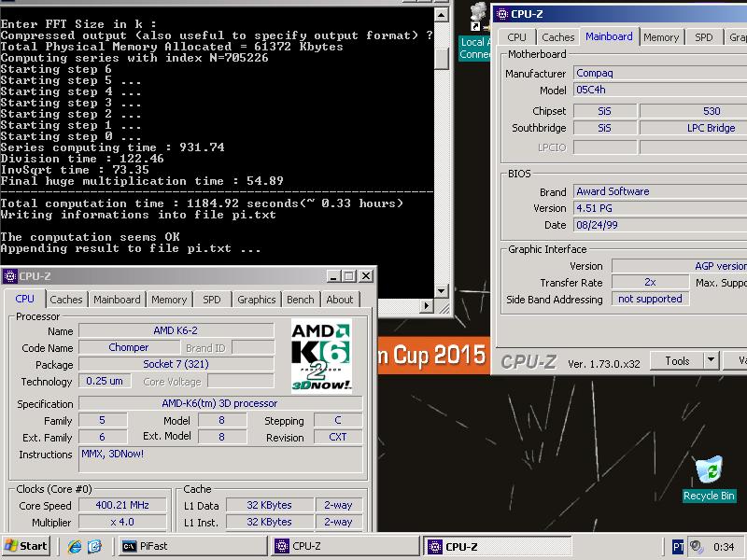747x560 pixels.
Task: Activate the first CPU-Z taskbar button
Action: click(x=345, y=546)
